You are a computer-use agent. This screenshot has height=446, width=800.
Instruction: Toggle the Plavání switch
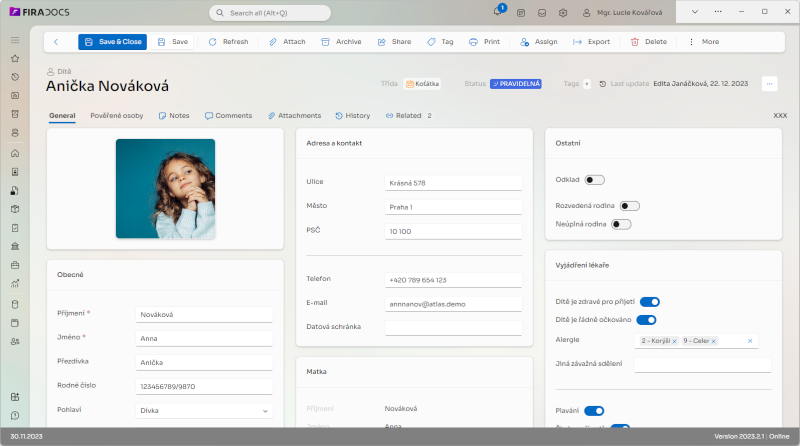tap(594, 411)
